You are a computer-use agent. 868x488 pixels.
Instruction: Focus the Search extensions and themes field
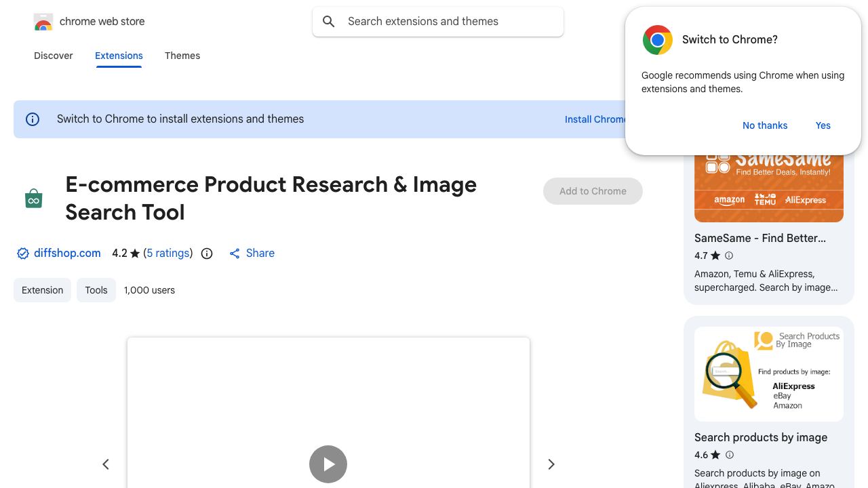[438, 22]
